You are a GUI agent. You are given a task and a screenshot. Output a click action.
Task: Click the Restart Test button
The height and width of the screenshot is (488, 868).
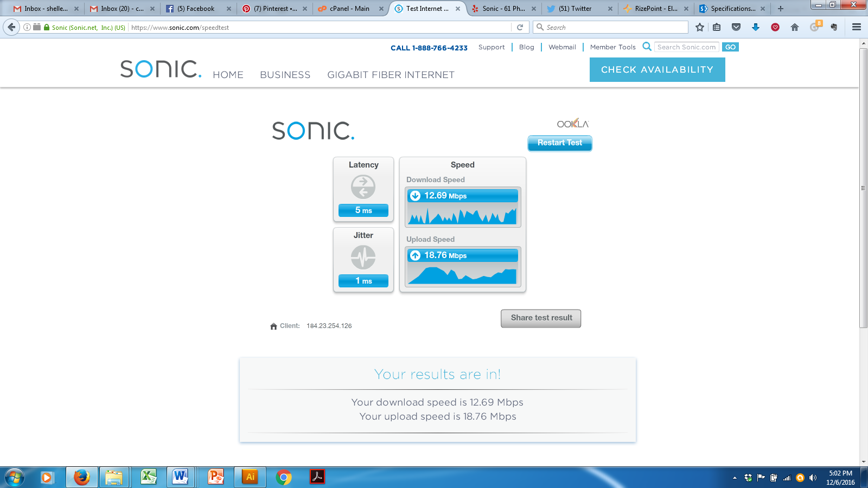(560, 143)
